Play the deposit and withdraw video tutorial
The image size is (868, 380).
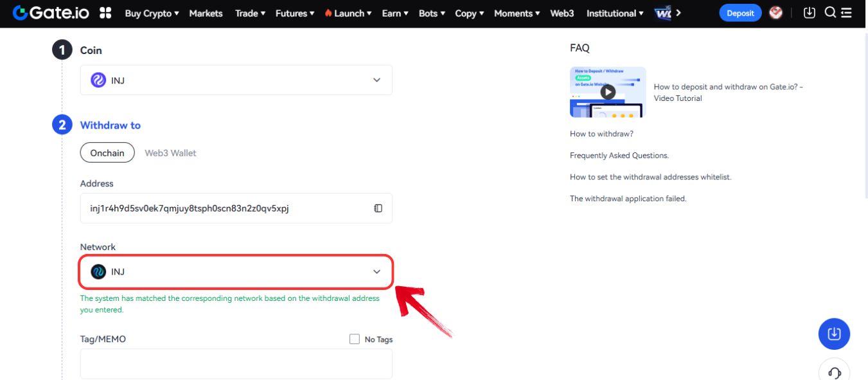[x=608, y=92]
